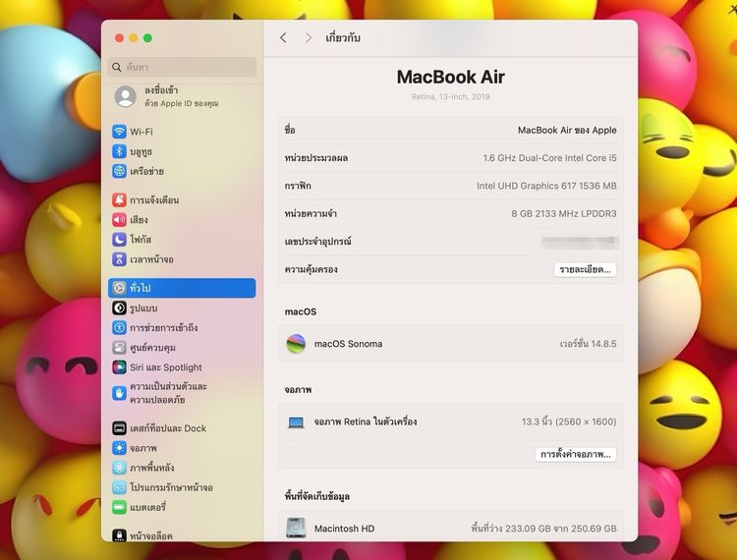
Task: Click storage text 233.09 GB จาก 250.69 GB
Action: pyautogui.click(x=543, y=529)
